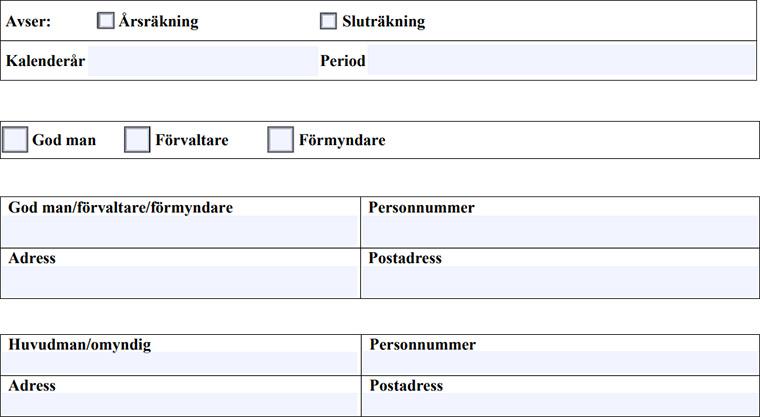Click the Avser: label text
760x417 pixels.
[x=29, y=21]
